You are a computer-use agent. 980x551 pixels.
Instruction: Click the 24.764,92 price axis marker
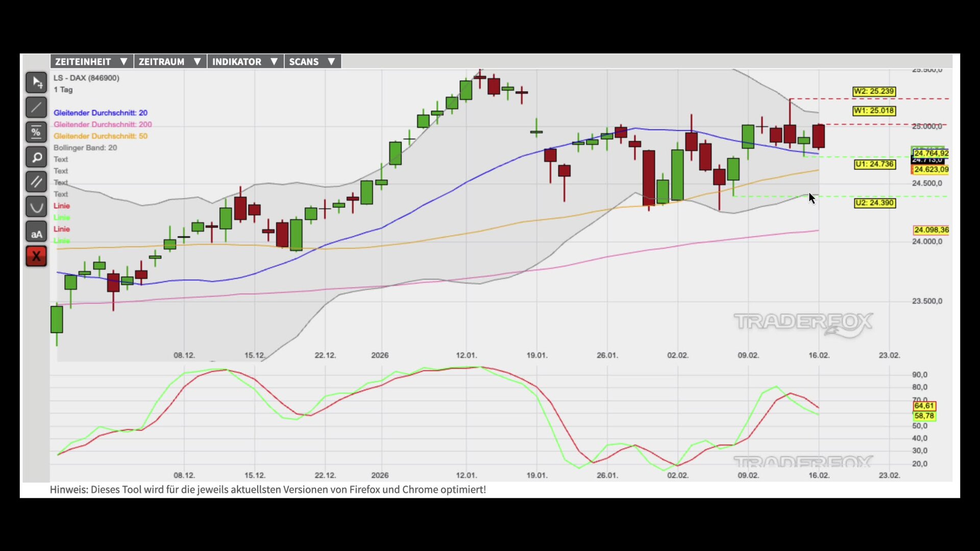930,153
